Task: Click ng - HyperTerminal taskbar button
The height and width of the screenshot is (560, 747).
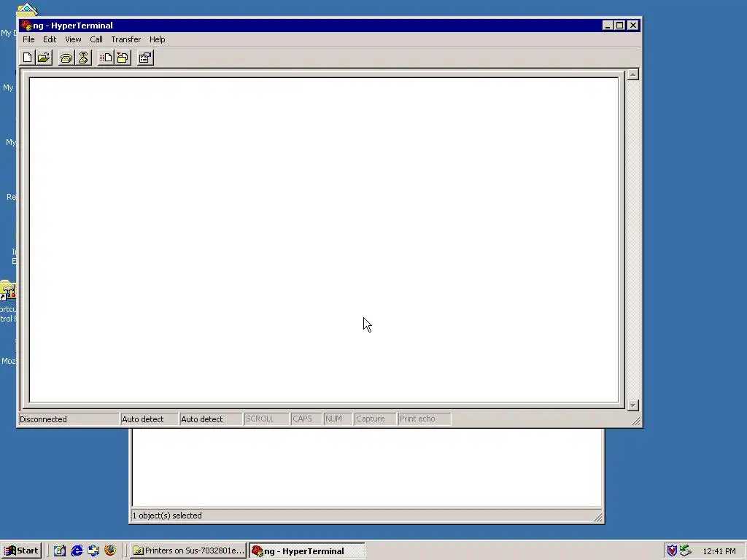Action: pyautogui.click(x=307, y=551)
